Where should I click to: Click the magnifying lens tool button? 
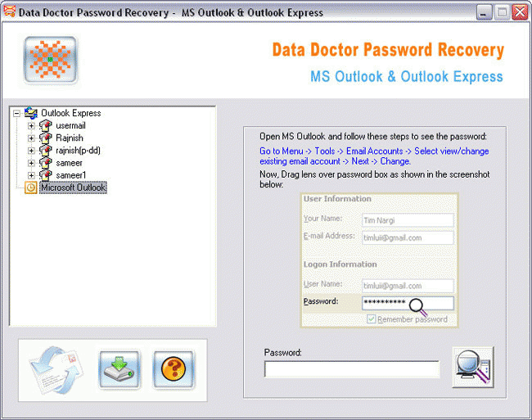pos(473,367)
